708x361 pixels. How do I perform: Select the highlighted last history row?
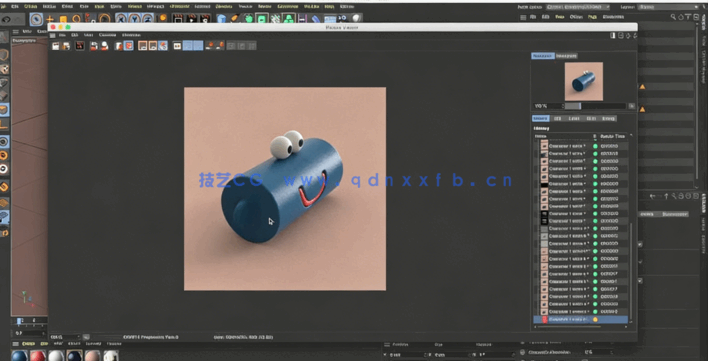tap(581, 319)
